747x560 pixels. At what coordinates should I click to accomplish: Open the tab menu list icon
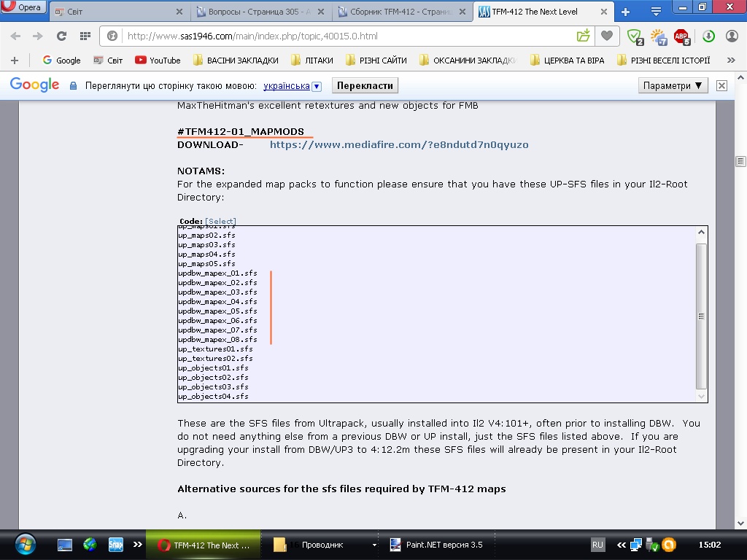tap(656, 12)
